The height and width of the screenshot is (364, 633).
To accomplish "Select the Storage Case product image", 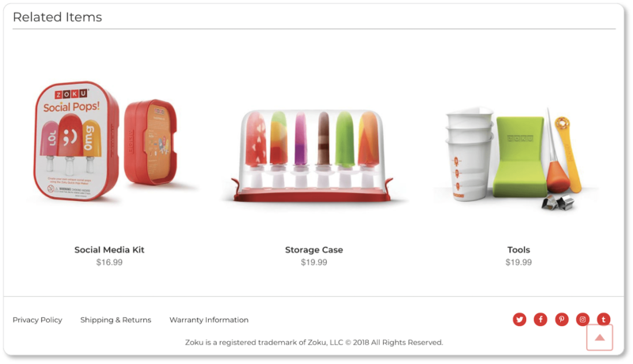I will pyautogui.click(x=313, y=155).
